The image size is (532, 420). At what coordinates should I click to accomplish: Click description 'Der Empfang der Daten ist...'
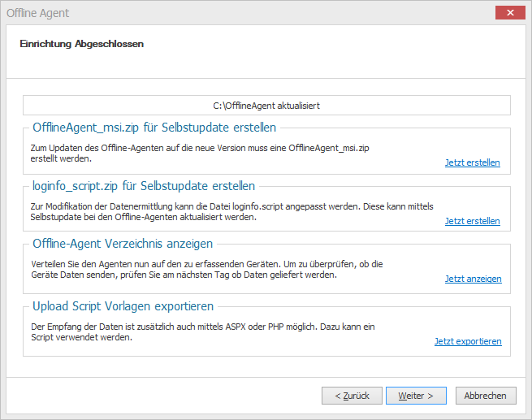(203, 331)
